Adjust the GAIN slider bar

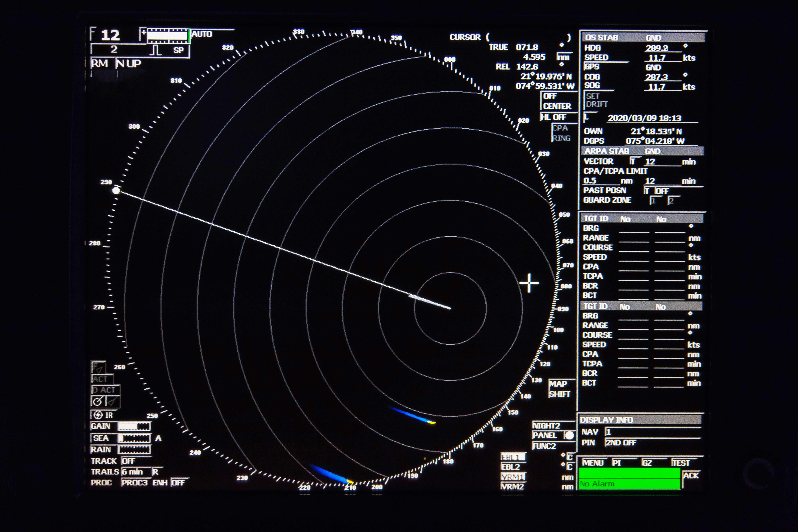[x=134, y=426]
